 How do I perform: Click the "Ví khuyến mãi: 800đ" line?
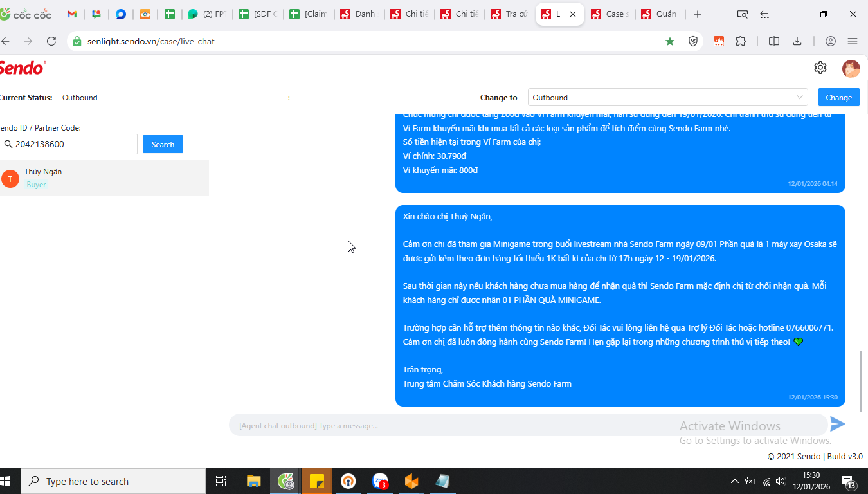(x=440, y=170)
